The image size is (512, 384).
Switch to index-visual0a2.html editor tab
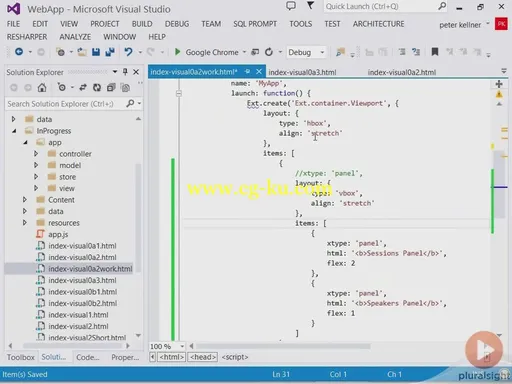402,72
